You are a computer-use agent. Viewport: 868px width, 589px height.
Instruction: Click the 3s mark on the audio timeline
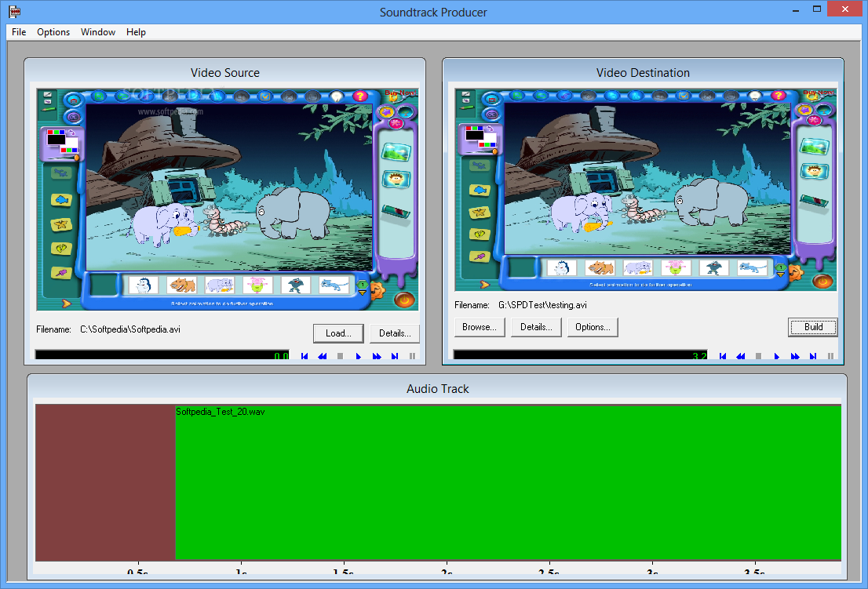tap(652, 570)
